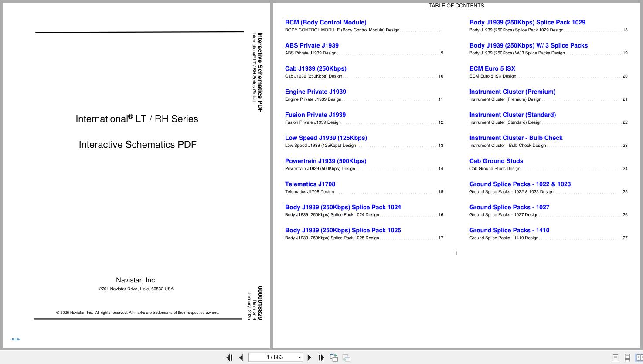Click Navistar, Inc. text on cover page

[136, 280]
